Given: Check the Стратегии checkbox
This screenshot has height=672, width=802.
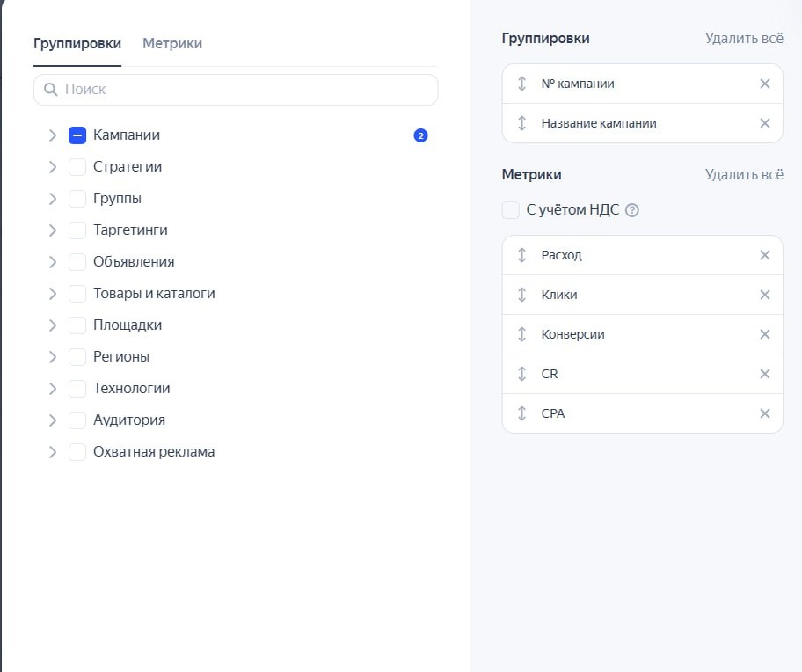Looking at the screenshot, I should coord(77,167).
